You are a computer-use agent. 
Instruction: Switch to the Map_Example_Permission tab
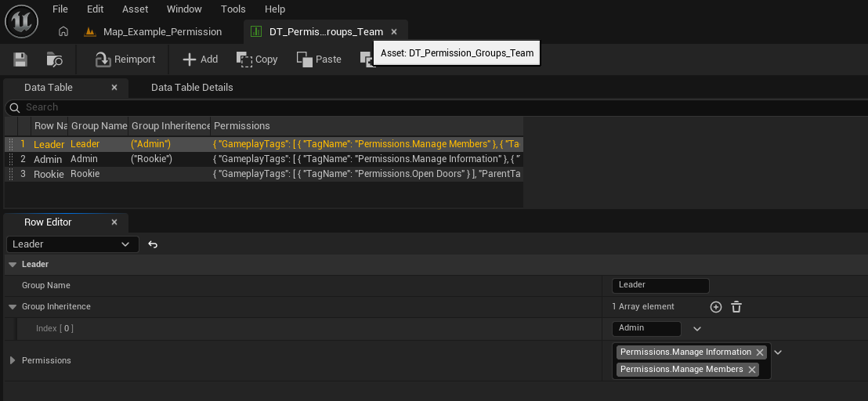coord(162,32)
